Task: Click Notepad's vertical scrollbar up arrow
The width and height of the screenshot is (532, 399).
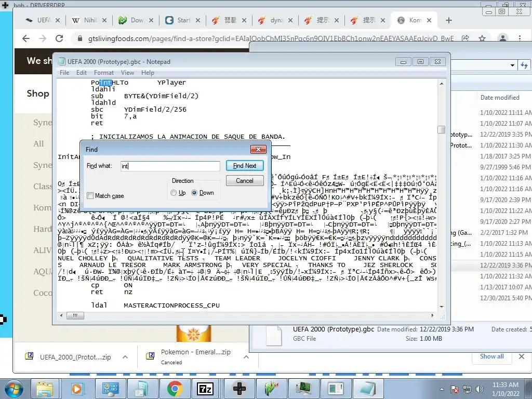Action: click(x=442, y=84)
